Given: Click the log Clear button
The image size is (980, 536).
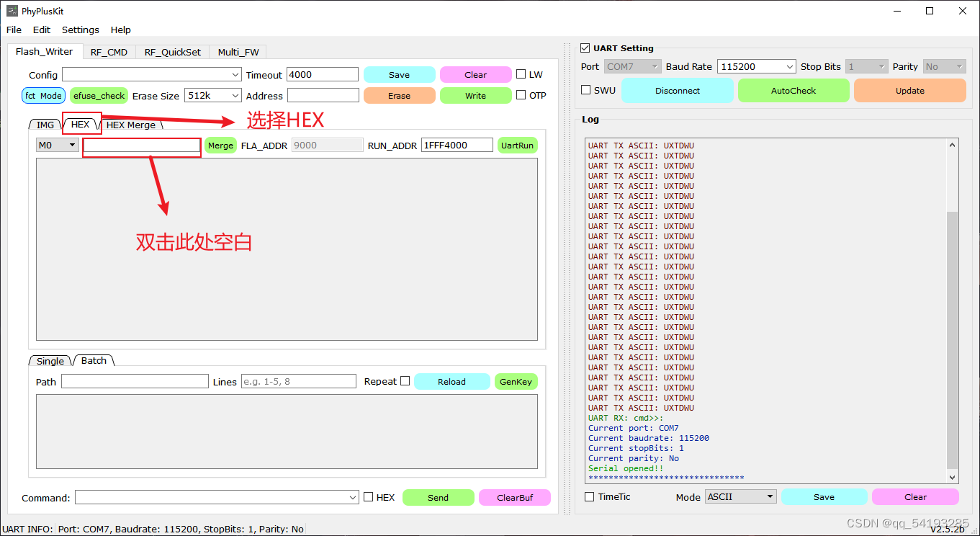Looking at the screenshot, I should [x=915, y=497].
